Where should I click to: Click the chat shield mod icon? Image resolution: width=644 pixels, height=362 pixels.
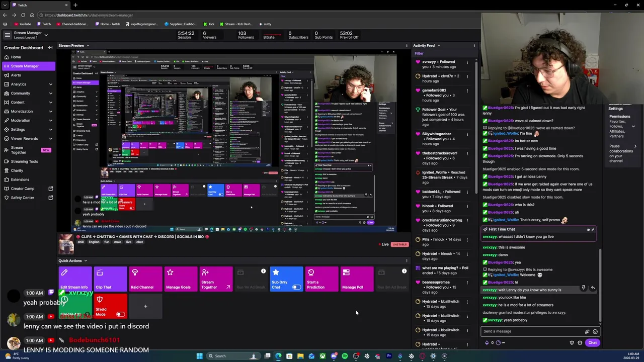pyautogui.click(x=572, y=343)
